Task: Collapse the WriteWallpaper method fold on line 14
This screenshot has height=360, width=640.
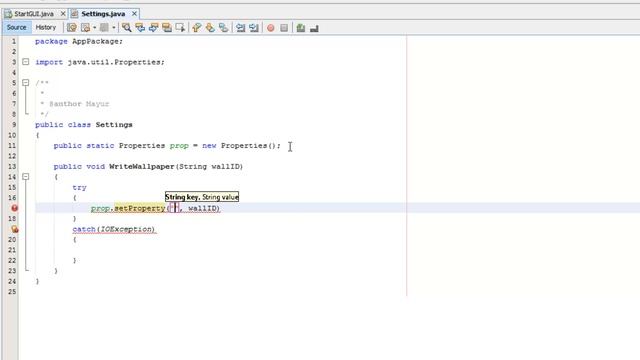Action: tap(26, 177)
